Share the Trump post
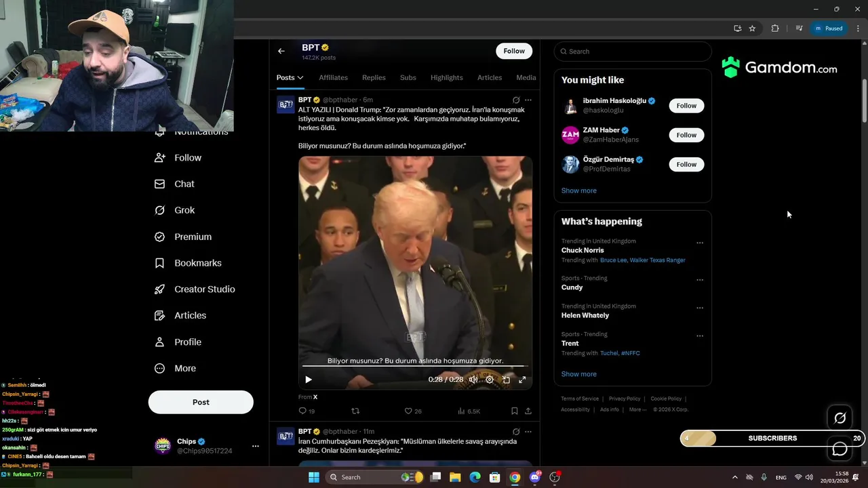The height and width of the screenshot is (488, 868). [528, 411]
